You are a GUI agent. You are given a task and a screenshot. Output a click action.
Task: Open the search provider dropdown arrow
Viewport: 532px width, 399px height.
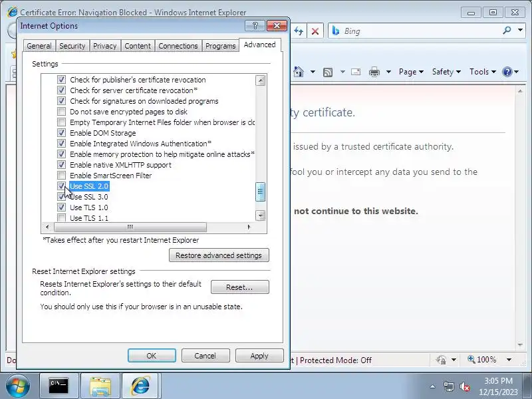pos(520,30)
